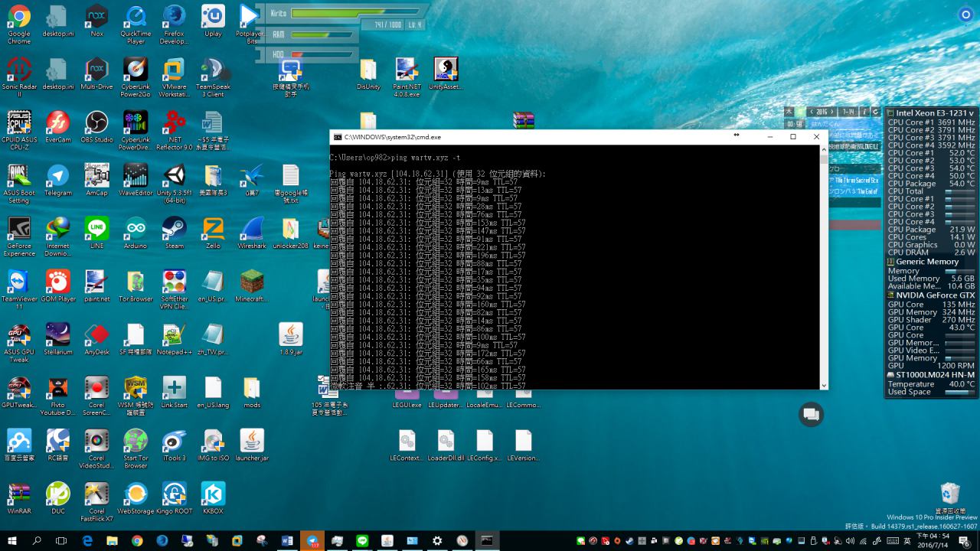This screenshot has height=551, width=980.
Task: Go to previous year in calendar widget
Action: point(812,112)
